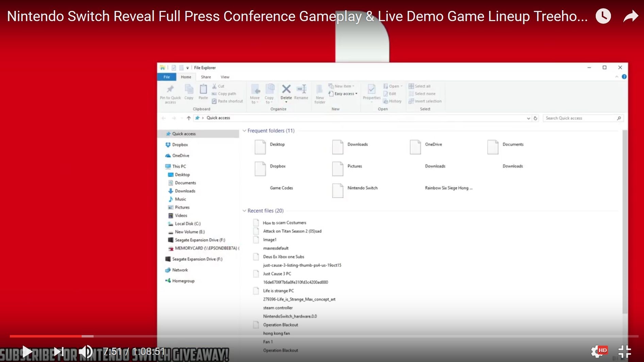Open the address bar history dropdown
Image resolution: width=644 pixels, height=362 pixels.
tap(528, 118)
